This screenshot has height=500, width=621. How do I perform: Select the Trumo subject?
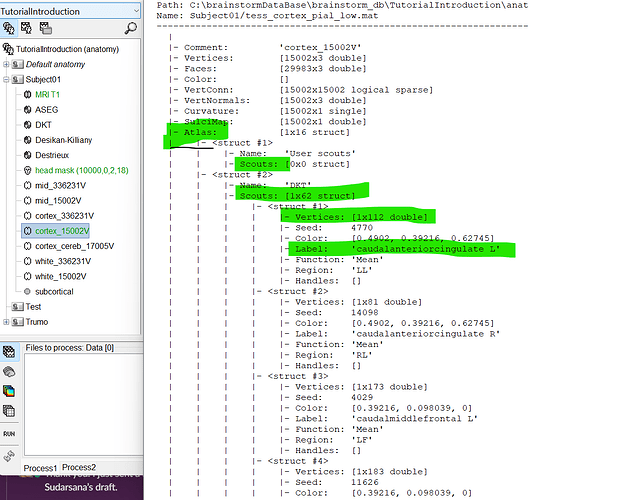(36, 322)
